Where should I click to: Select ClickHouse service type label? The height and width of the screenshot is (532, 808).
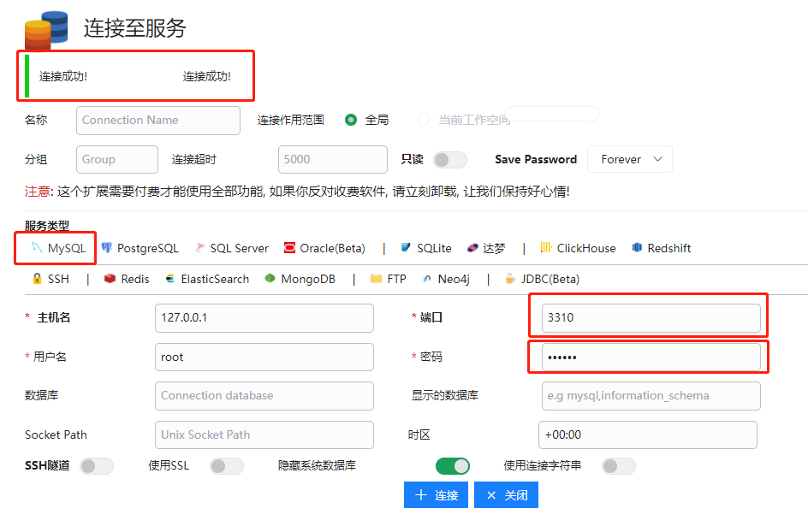[x=586, y=248]
